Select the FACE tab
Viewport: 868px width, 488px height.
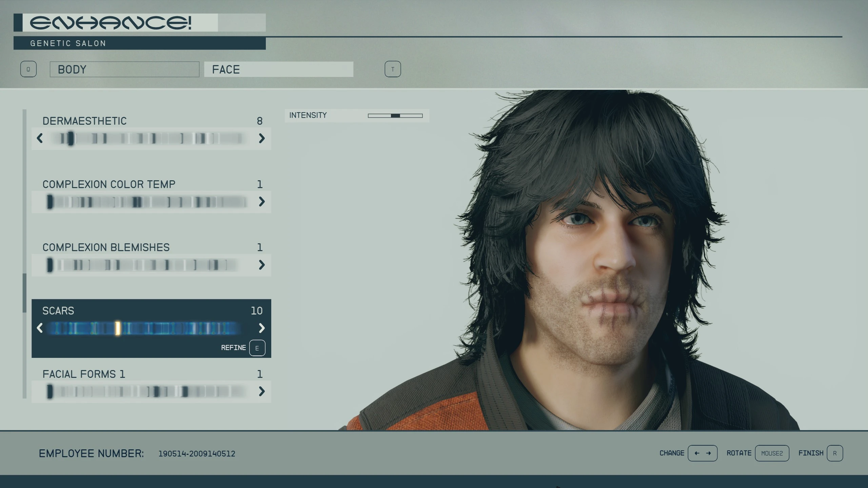(278, 69)
